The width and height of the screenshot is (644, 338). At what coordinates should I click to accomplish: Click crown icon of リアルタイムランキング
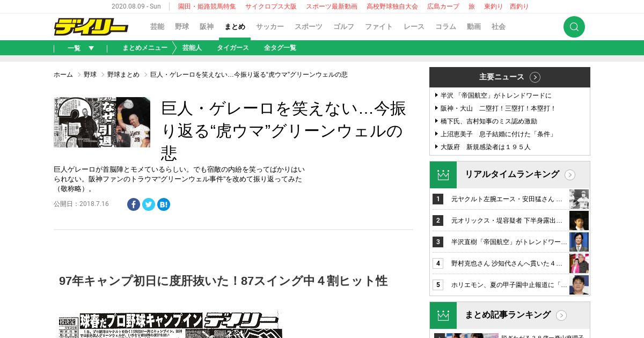[443, 175]
